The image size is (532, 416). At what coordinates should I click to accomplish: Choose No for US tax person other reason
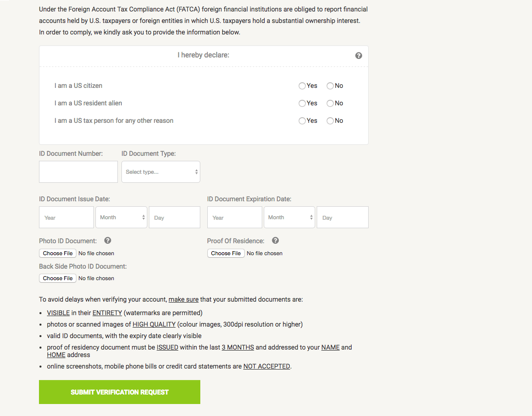coord(330,121)
